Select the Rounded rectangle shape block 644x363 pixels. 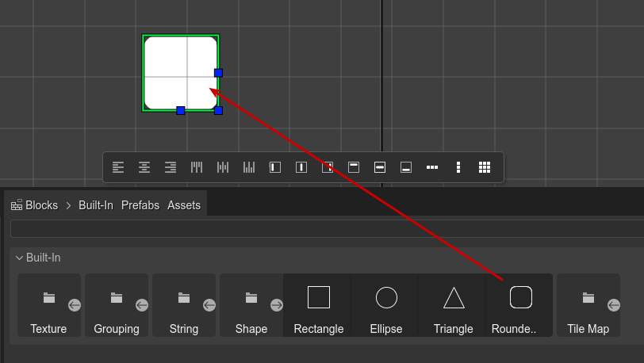pos(519,305)
